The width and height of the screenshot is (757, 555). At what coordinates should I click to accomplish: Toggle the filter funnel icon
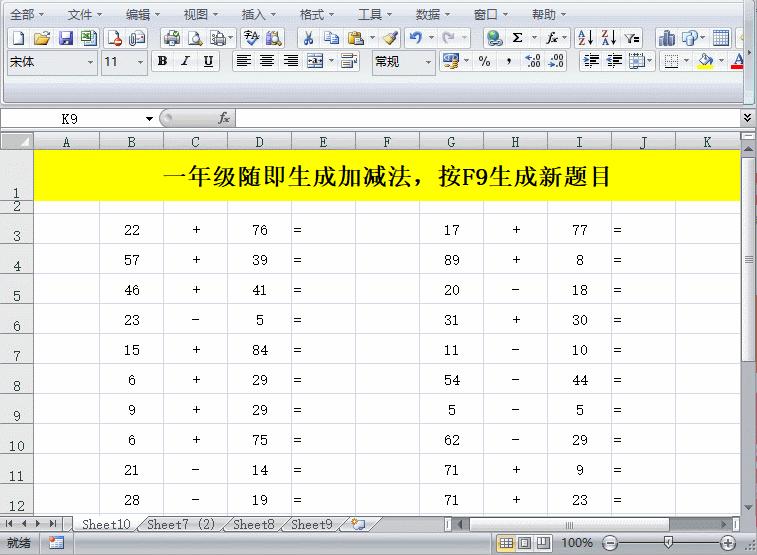pyautogui.click(x=631, y=38)
